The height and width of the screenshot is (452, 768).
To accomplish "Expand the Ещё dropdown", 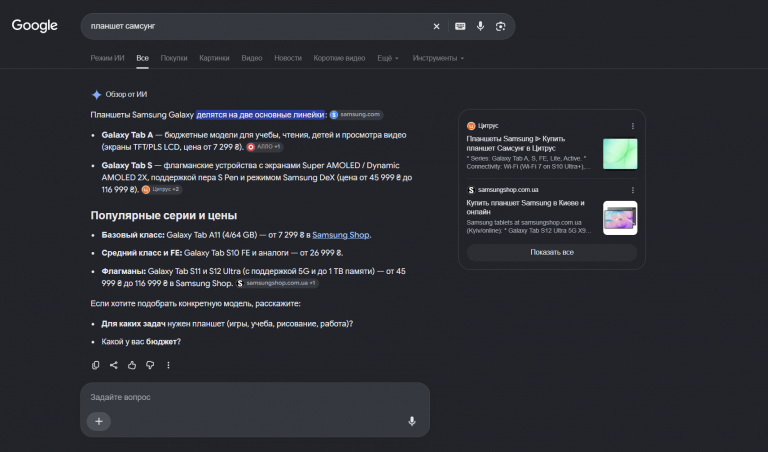I will 388,58.
